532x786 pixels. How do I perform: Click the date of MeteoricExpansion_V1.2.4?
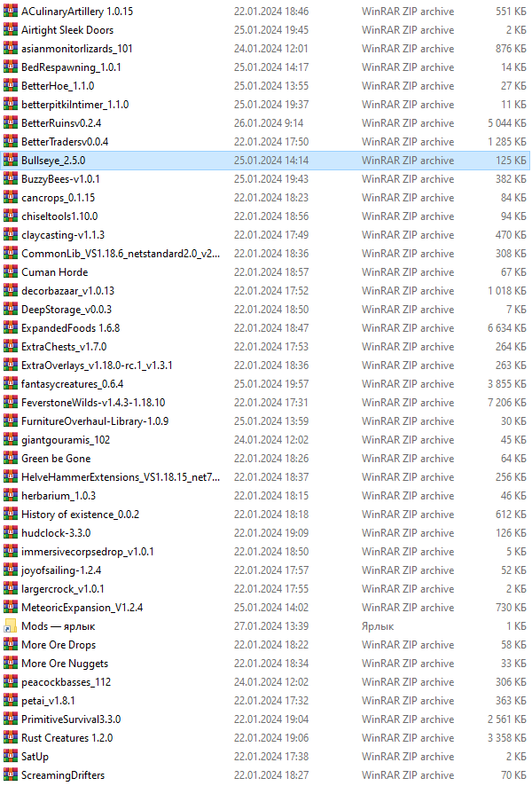pyautogui.click(x=271, y=608)
